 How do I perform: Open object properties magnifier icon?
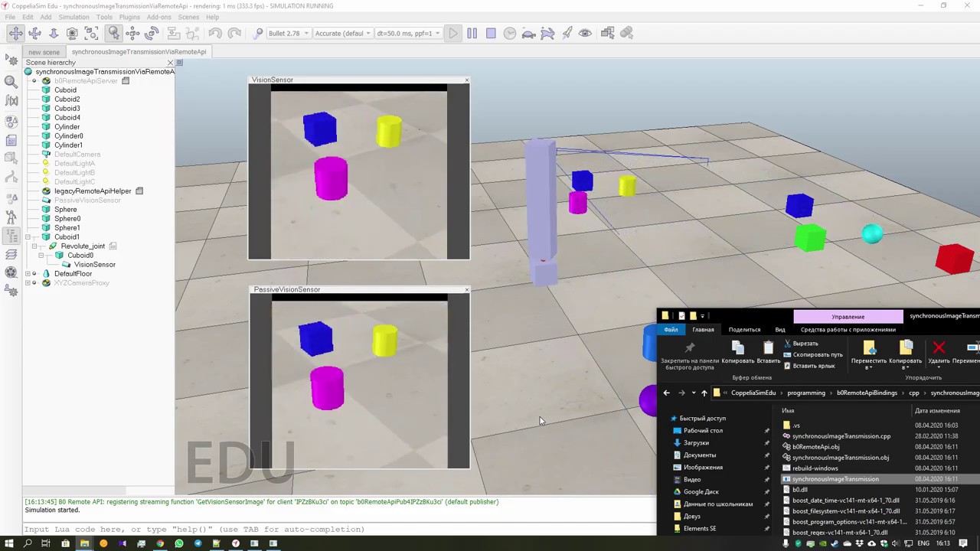click(x=11, y=81)
